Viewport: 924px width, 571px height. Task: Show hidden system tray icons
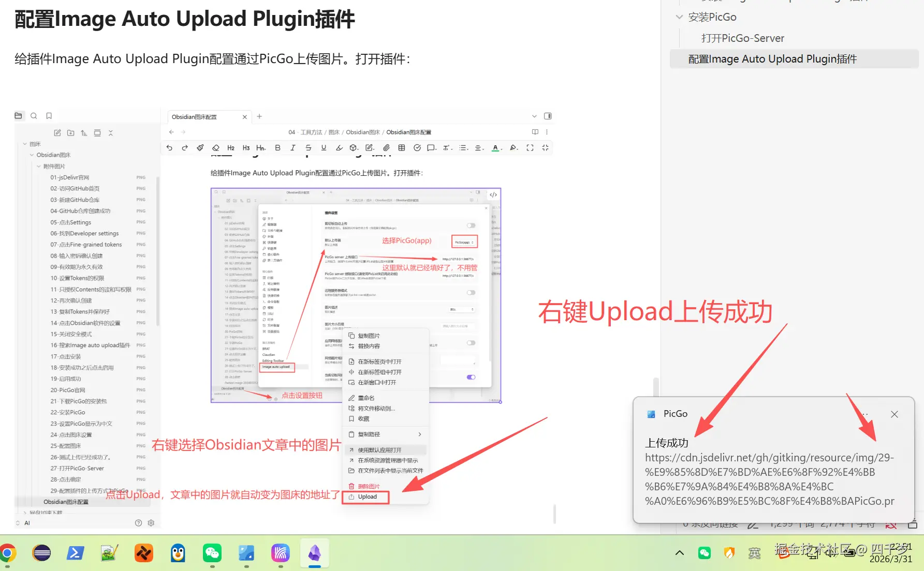(x=680, y=553)
